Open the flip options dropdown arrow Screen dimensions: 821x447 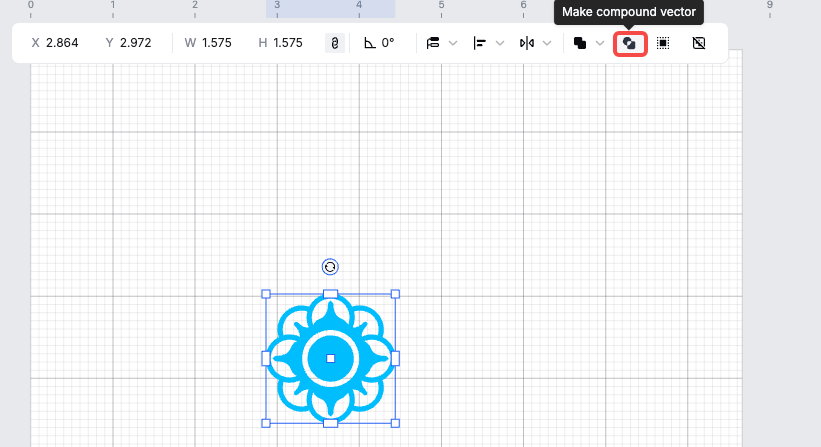click(x=546, y=43)
